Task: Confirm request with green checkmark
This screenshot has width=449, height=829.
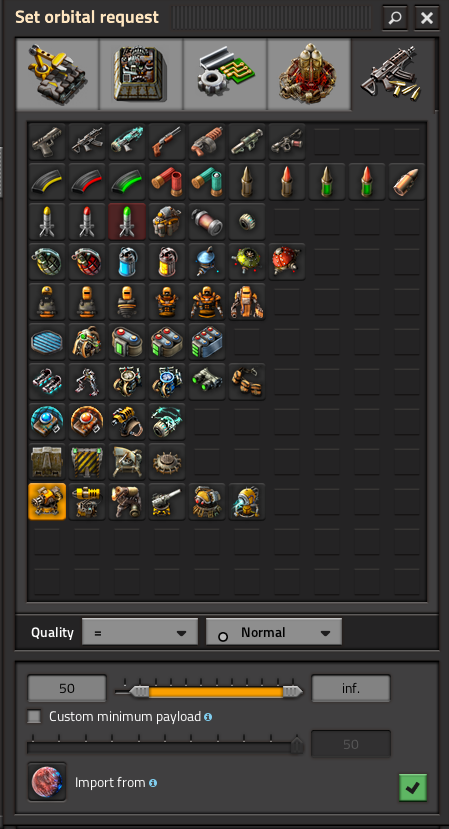Action: tap(413, 788)
